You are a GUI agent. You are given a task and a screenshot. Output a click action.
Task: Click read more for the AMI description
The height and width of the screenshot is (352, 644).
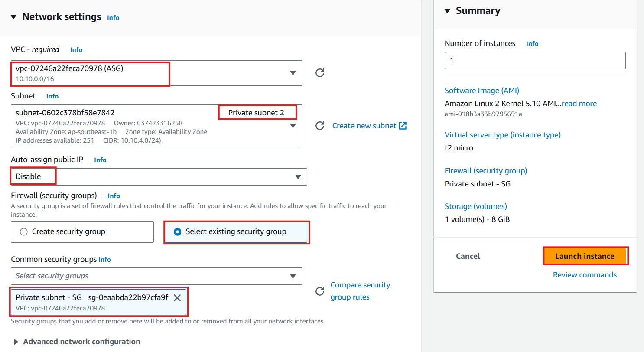579,104
